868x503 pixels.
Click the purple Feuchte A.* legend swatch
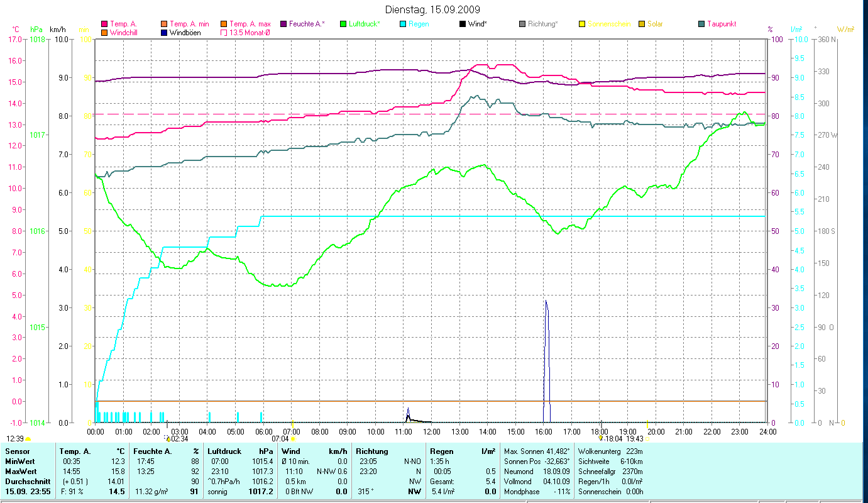pyautogui.click(x=283, y=24)
